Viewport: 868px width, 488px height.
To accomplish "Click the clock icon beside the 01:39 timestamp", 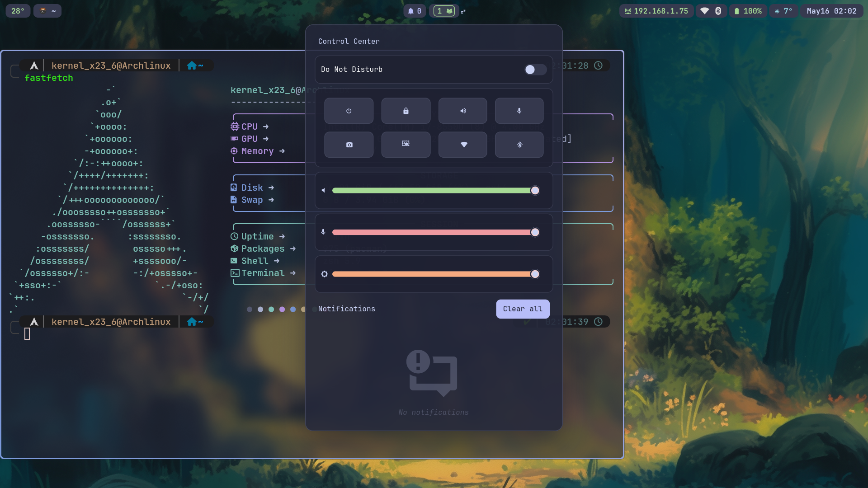I will pyautogui.click(x=598, y=322).
